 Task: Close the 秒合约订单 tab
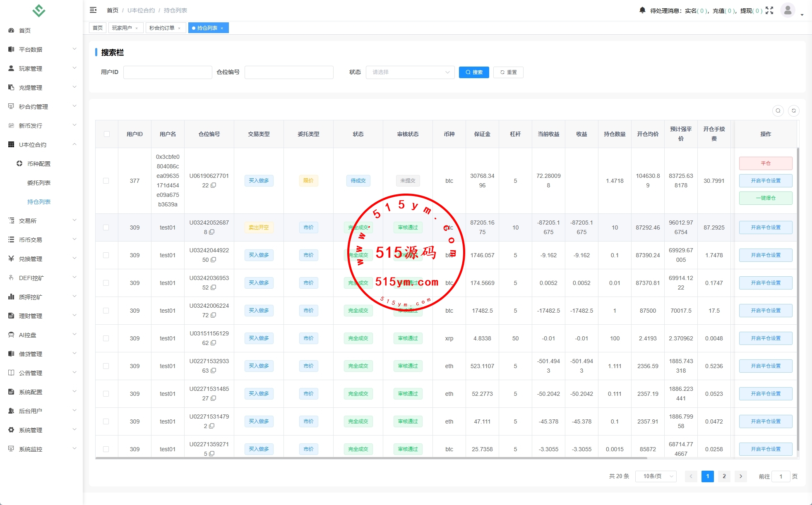point(179,28)
